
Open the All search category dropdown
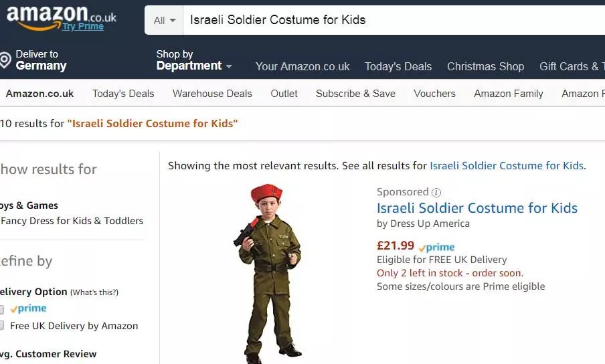point(164,20)
